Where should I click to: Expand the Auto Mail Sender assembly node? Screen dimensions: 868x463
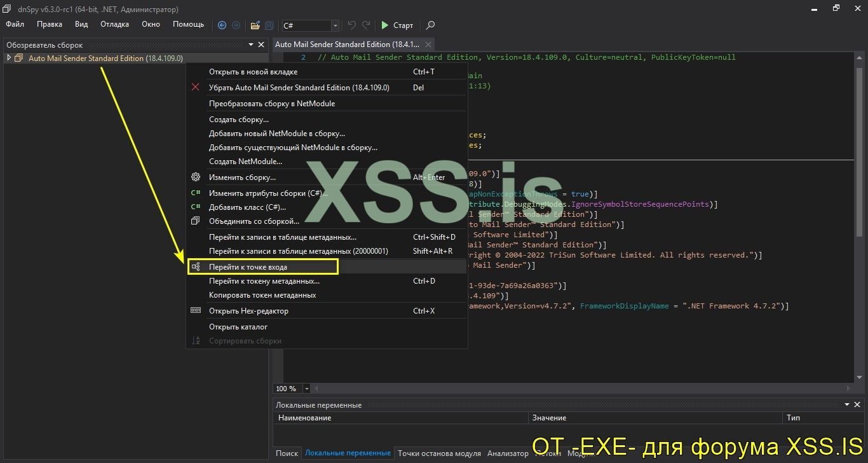point(8,58)
